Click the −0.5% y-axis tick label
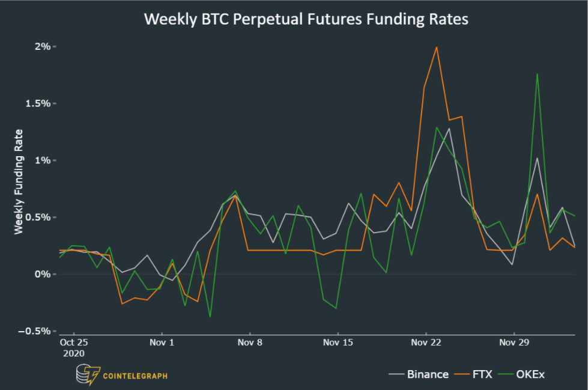 35,331
